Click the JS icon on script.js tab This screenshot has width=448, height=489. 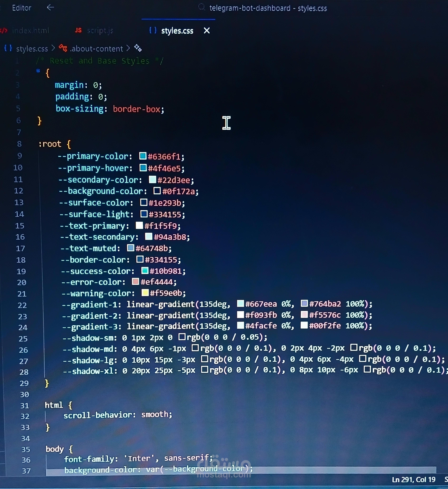tap(78, 30)
